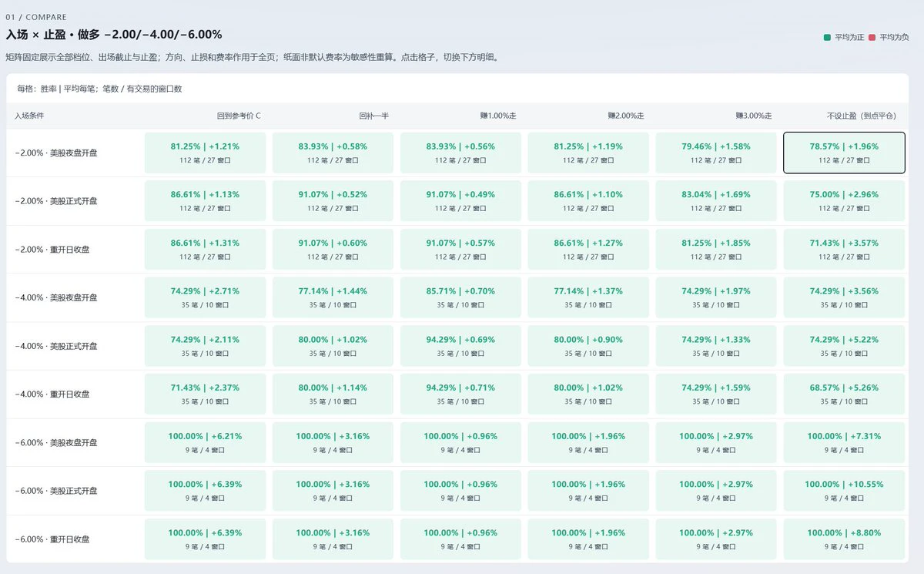
Task: Click the 入场条件 header label
Action: [x=29, y=116]
